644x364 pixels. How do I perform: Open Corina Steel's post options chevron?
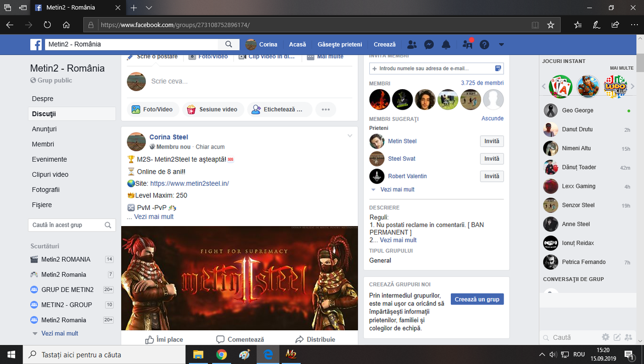(x=350, y=136)
